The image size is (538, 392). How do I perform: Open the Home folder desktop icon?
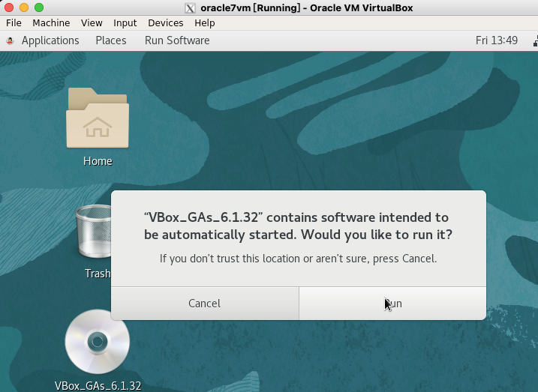98,118
